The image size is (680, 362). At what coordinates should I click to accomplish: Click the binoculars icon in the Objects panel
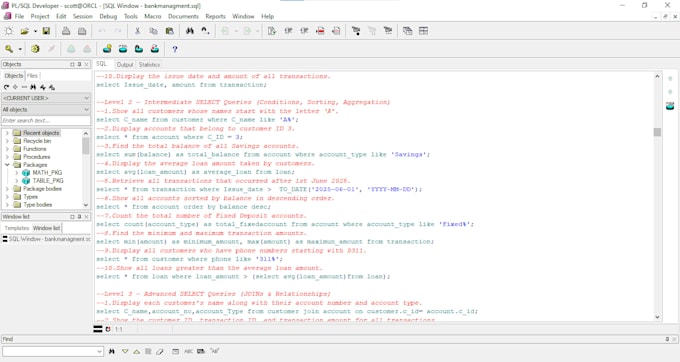click(33, 87)
